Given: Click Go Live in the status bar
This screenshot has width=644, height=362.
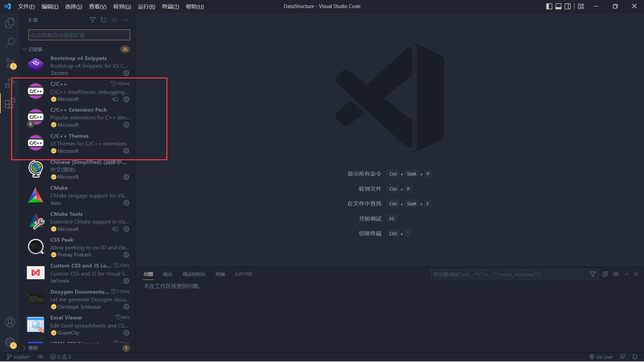Looking at the screenshot, I should point(601,357).
